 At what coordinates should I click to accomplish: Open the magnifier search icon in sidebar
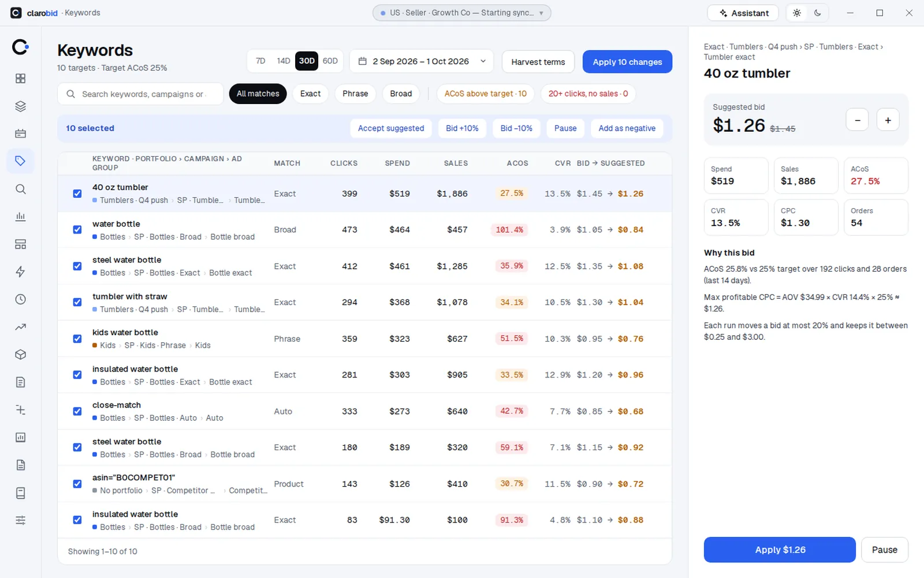(20, 189)
